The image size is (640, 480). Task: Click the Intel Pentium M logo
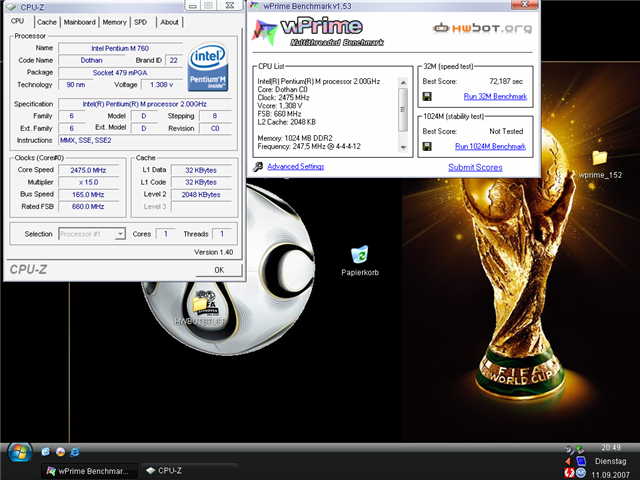tap(208, 67)
